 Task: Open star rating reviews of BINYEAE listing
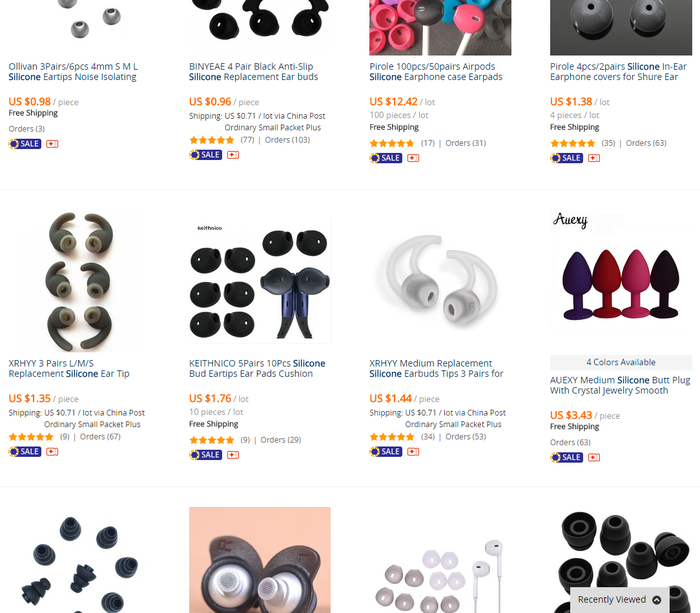212,140
